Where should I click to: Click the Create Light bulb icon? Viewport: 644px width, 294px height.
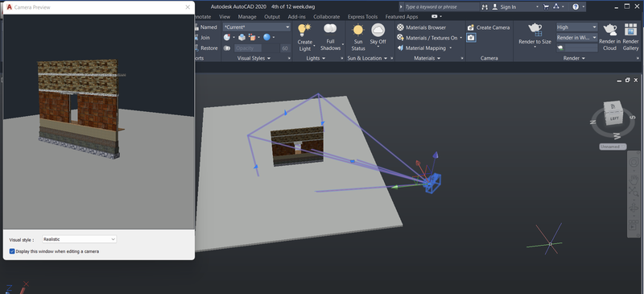(x=304, y=30)
